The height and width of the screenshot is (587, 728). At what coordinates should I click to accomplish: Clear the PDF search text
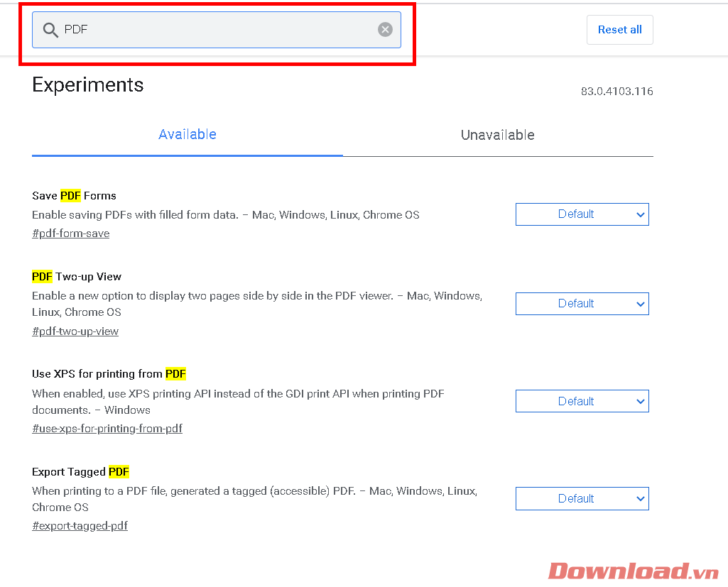pyautogui.click(x=385, y=30)
